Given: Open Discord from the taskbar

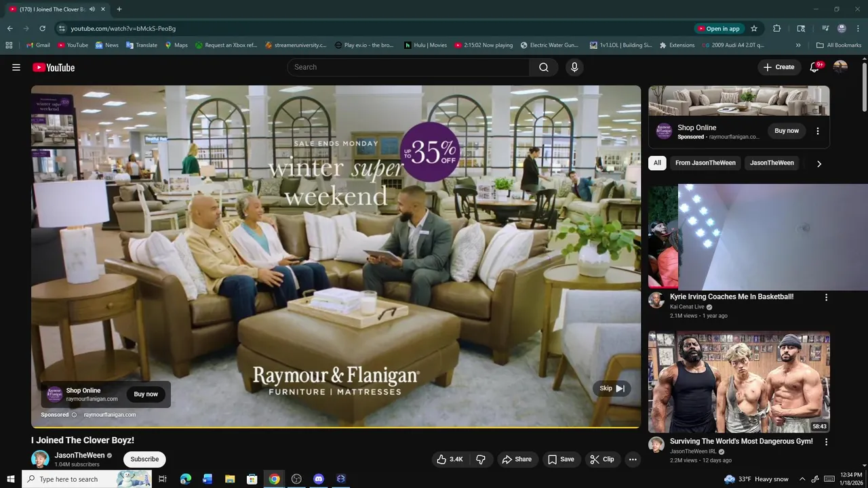Looking at the screenshot, I should (319, 479).
